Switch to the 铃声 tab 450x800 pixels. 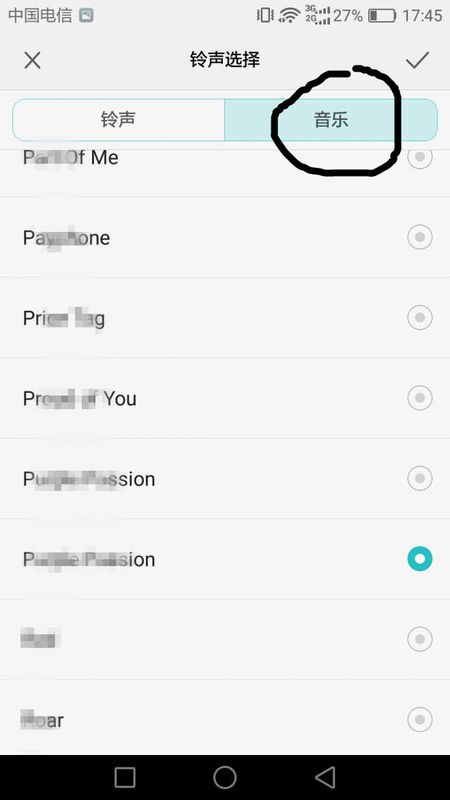tap(118, 120)
